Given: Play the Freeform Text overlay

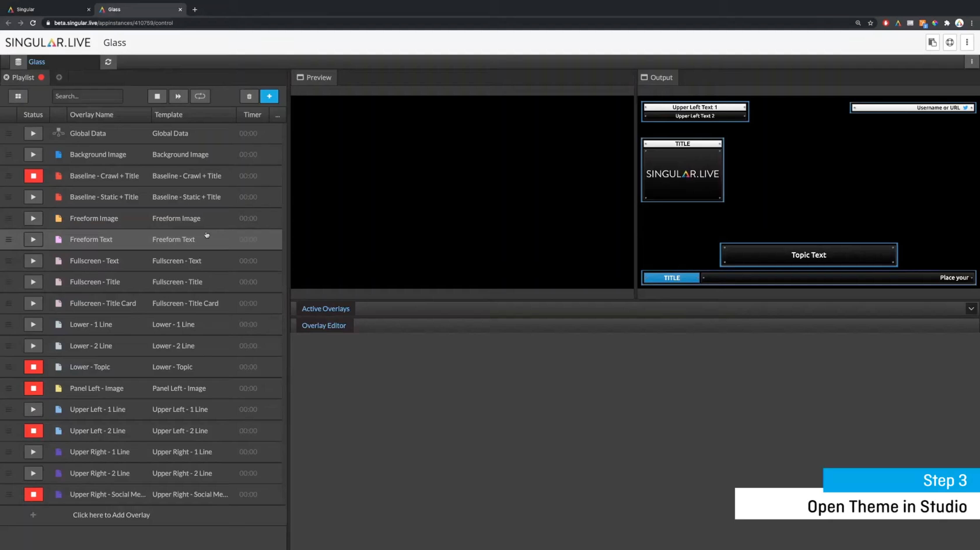Looking at the screenshot, I should (34, 240).
